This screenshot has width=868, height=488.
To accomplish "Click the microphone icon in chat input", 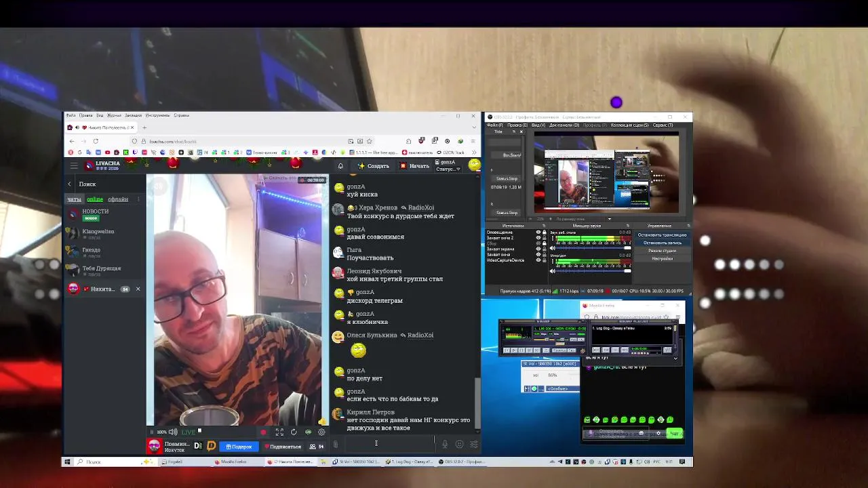I will [x=445, y=445].
